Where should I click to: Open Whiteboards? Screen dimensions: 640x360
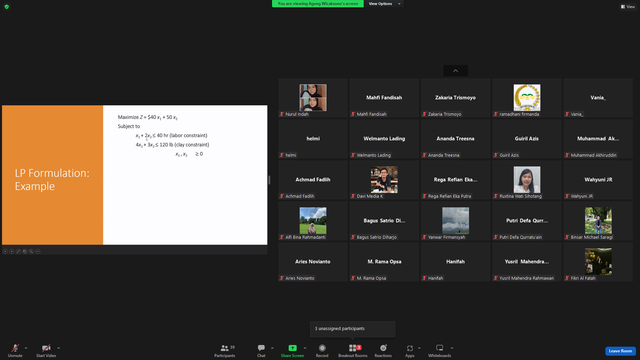pos(440,350)
